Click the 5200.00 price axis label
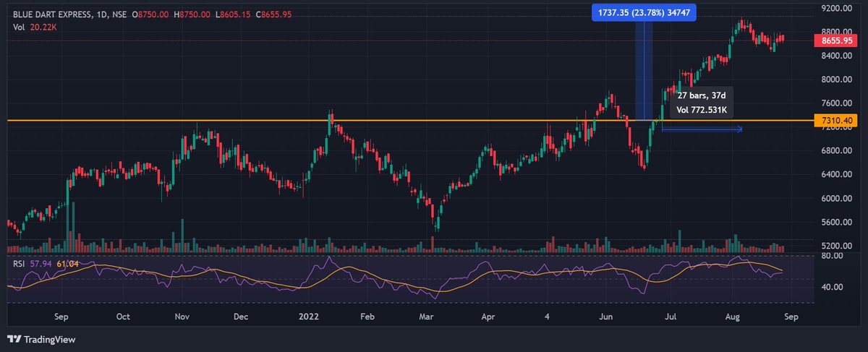This screenshot has height=352, width=868. point(837,246)
